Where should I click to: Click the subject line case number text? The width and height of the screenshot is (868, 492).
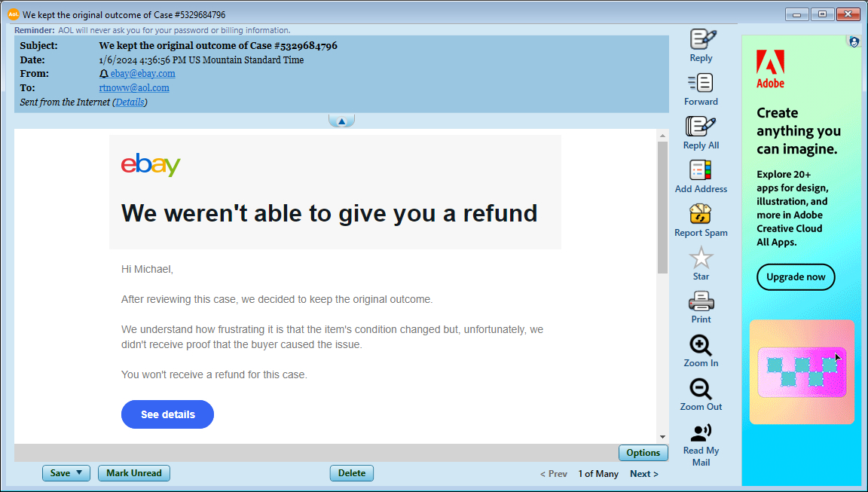click(x=306, y=46)
